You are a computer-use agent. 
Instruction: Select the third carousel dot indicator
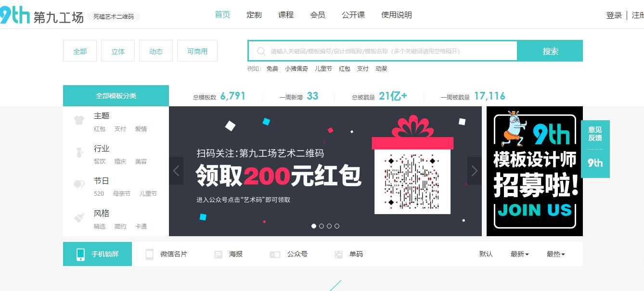[329, 226]
